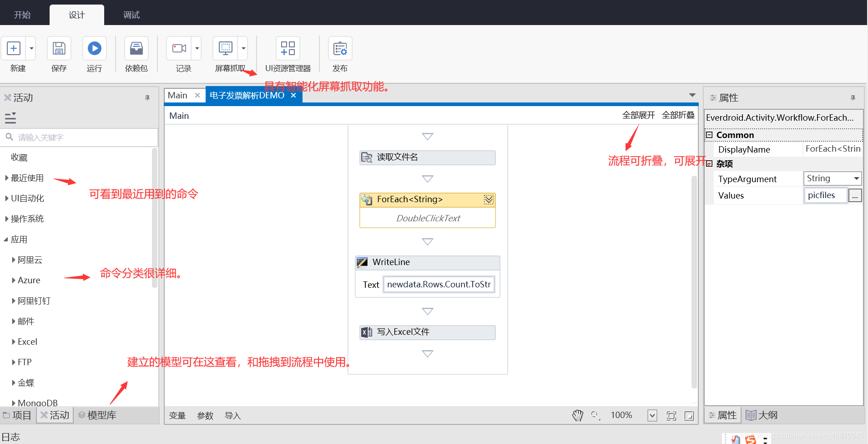Screen dimensions: 868x444
Task: Select the Main document tab
Action: pyautogui.click(x=177, y=95)
